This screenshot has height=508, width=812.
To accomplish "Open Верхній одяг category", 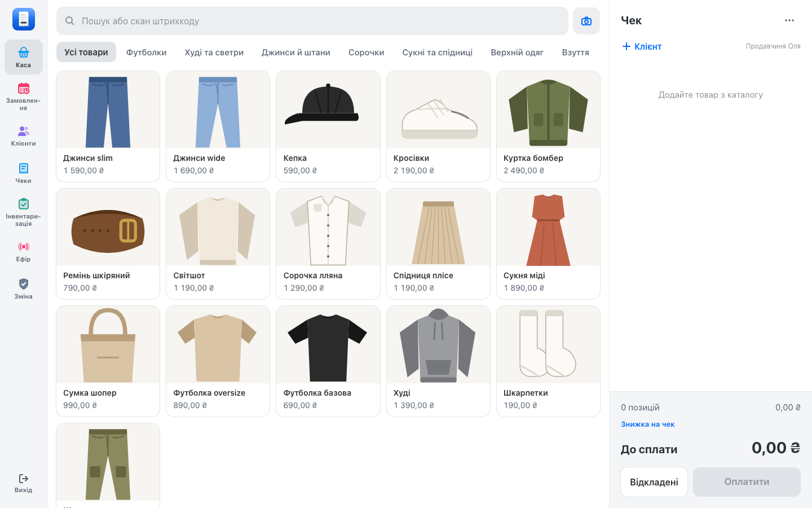I will [x=517, y=52].
